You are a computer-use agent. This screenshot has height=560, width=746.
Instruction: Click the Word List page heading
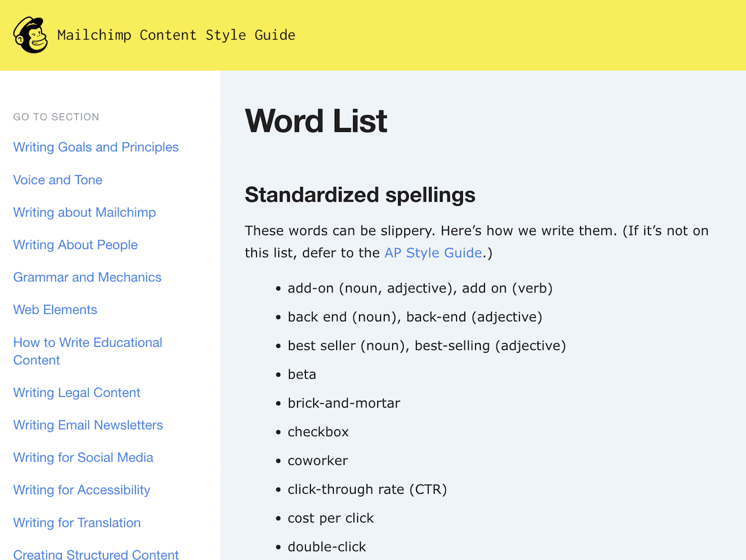(316, 121)
